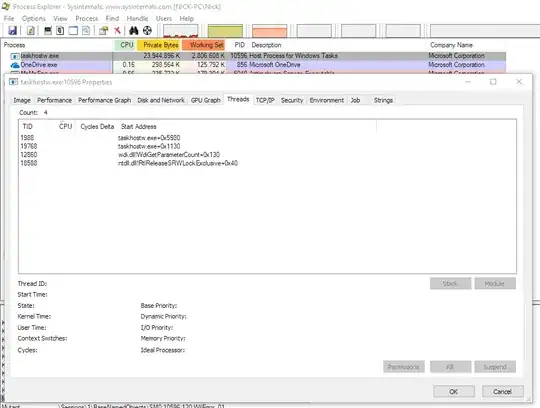This screenshot has width=540, height=408.
Task: Switch to the Performance Graph tab
Action: [104, 100]
